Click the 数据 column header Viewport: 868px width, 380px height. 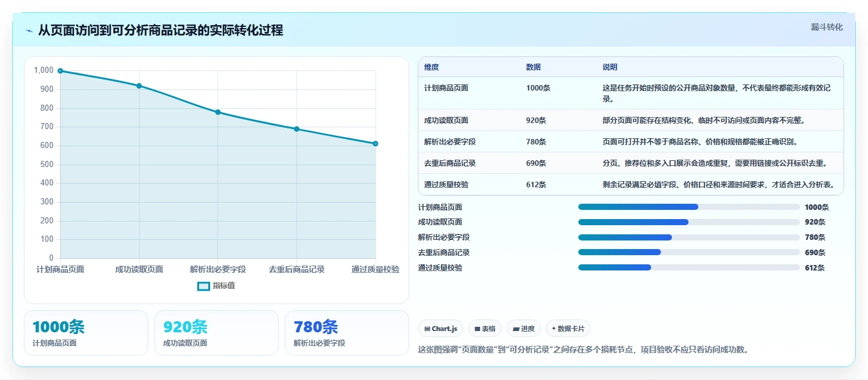click(533, 67)
